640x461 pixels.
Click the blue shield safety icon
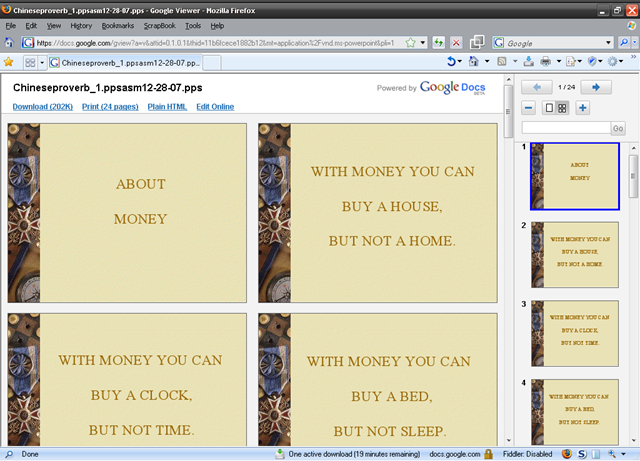[x=592, y=62]
